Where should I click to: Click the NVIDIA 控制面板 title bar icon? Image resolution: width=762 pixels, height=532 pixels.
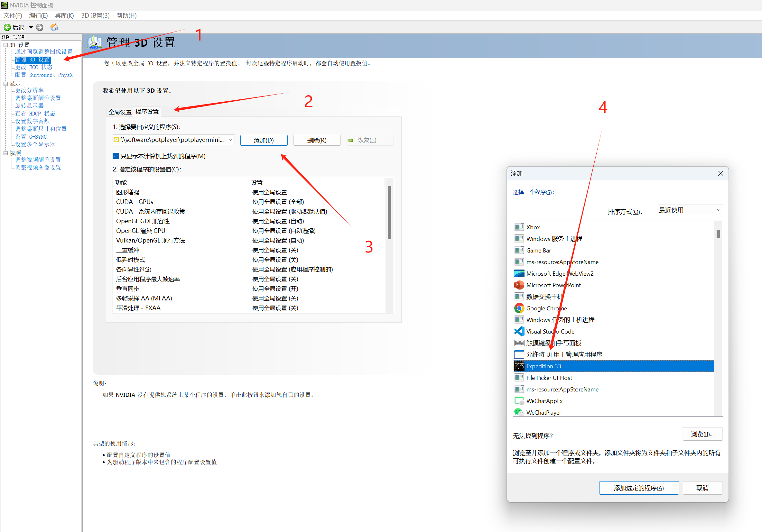4,5
